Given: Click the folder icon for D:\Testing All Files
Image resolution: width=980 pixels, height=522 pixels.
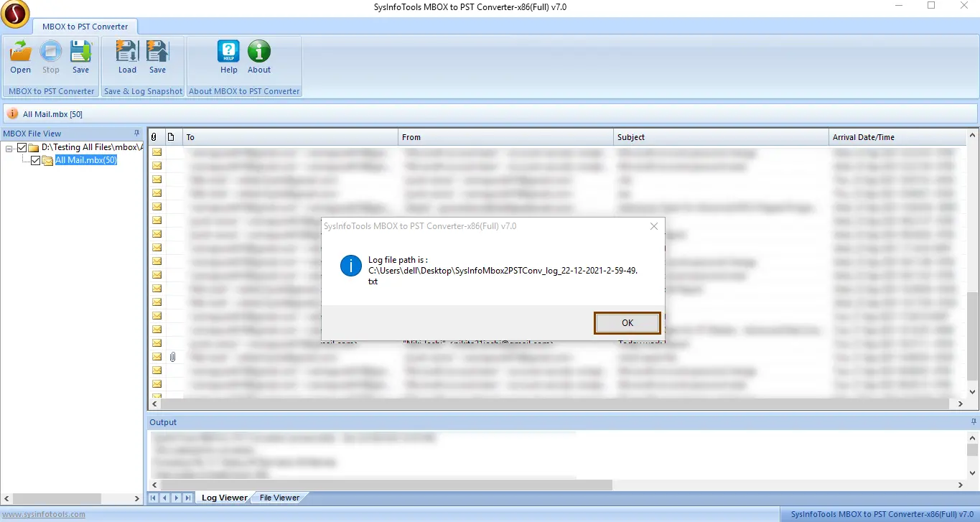Looking at the screenshot, I should (x=34, y=148).
